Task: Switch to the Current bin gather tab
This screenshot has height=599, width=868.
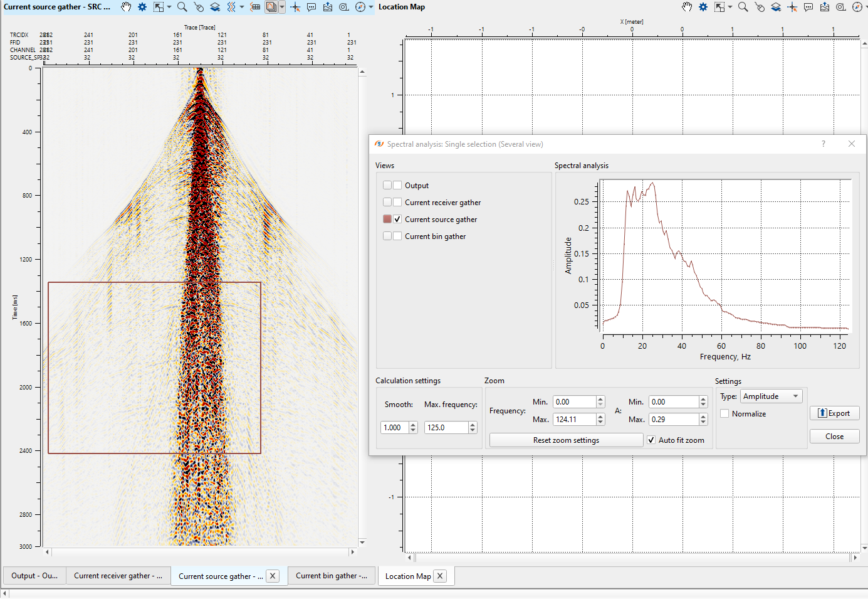Action: 331,576
